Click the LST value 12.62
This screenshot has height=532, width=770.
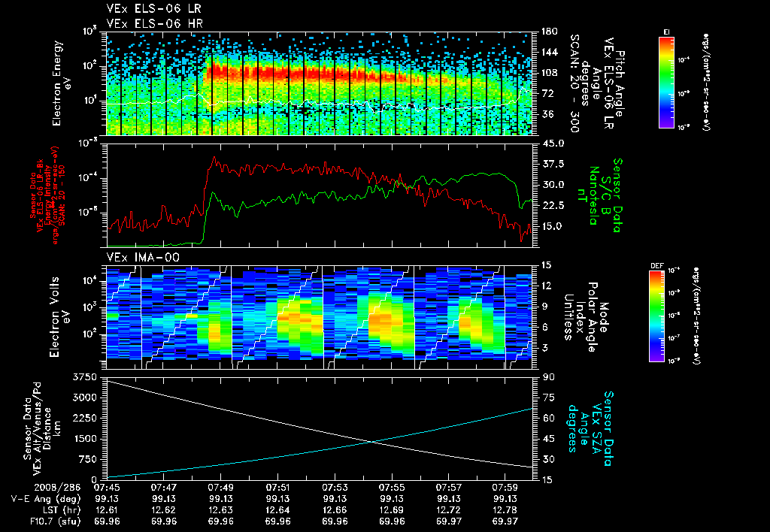164,510
